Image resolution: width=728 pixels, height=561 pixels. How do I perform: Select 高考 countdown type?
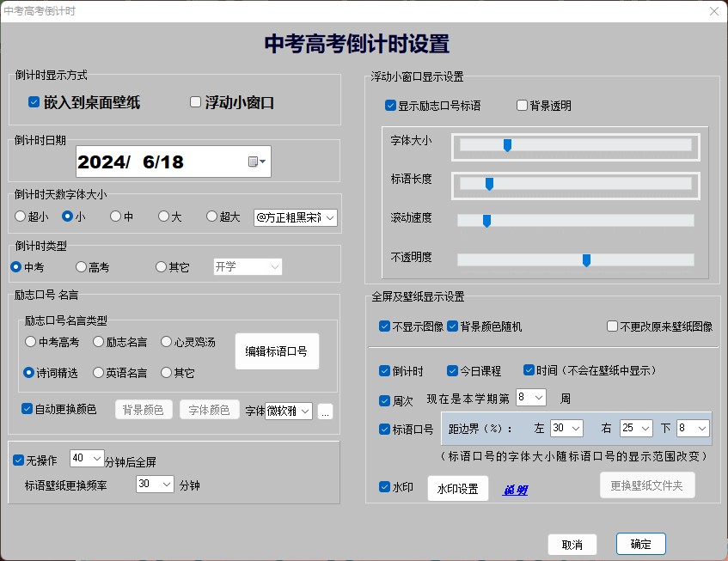tap(82, 267)
